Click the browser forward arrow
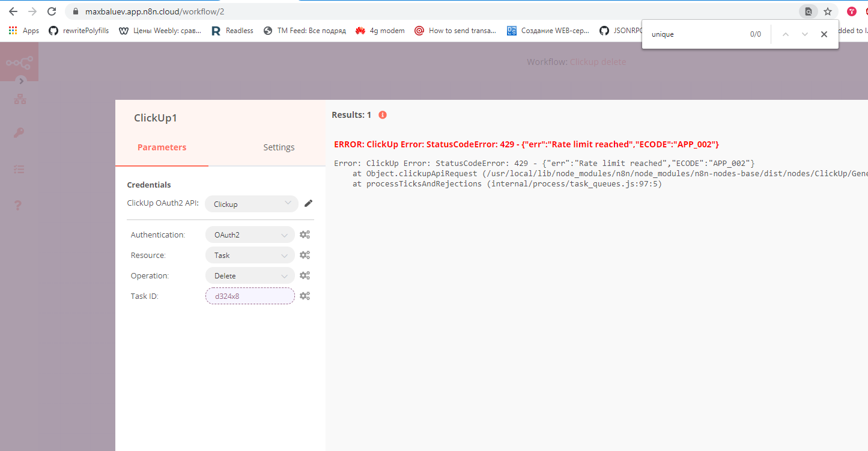Viewport: 868px width, 451px height. point(32,11)
